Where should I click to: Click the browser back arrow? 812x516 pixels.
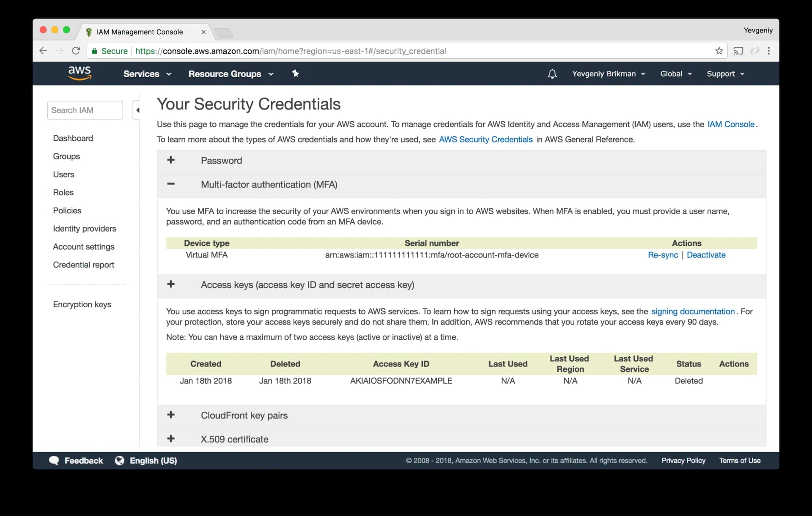point(43,51)
